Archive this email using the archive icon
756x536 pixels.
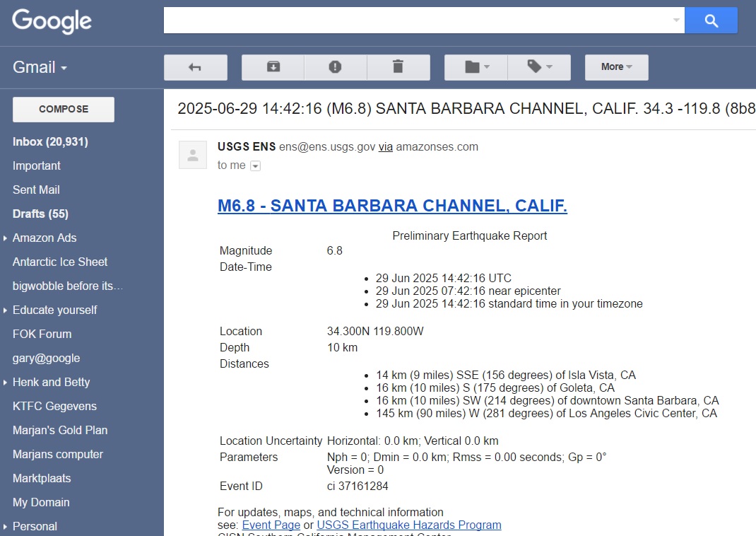pyautogui.click(x=273, y=67)
